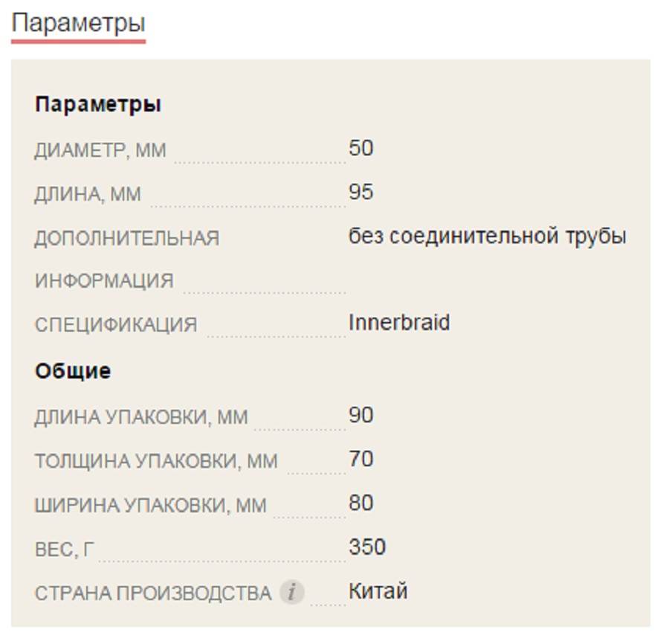Viewport: 669px width, 644px height.
Task: Click the package thickness value 70
Action: click(361, 459)
